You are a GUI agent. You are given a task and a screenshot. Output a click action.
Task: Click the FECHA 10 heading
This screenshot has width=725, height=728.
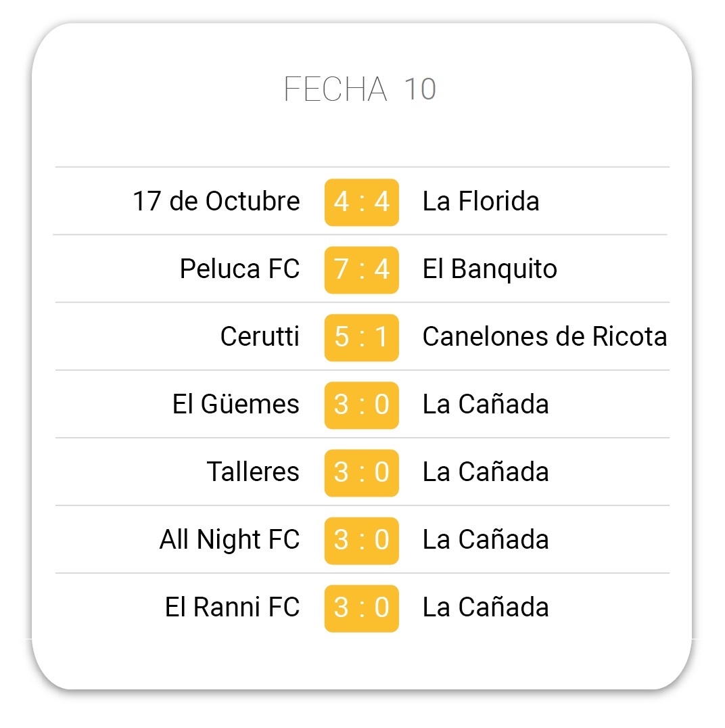(360, 89)
